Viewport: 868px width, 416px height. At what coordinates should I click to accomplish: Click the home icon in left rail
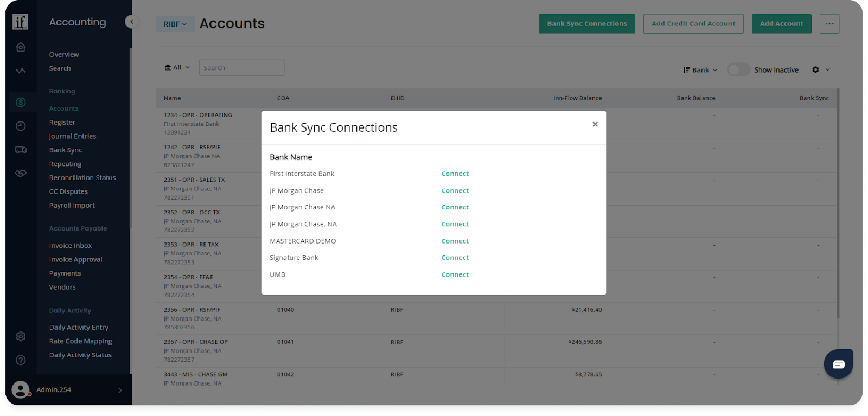21,47
